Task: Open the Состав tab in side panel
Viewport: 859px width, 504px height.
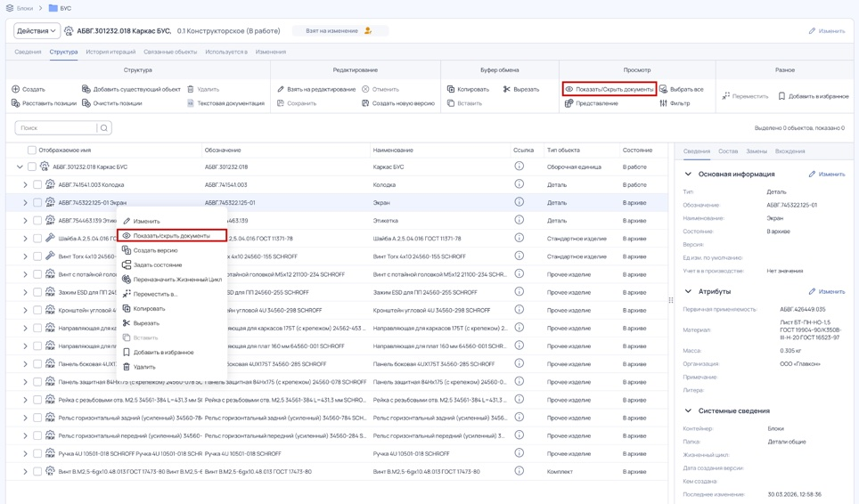Action: pyautogui.click(x=728, y=151)
